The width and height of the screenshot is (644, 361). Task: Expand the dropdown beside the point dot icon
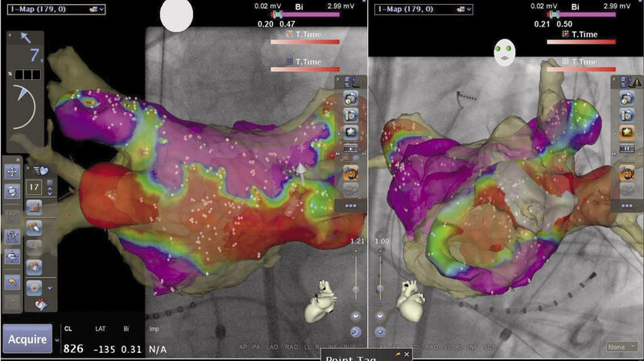[50, 288]
